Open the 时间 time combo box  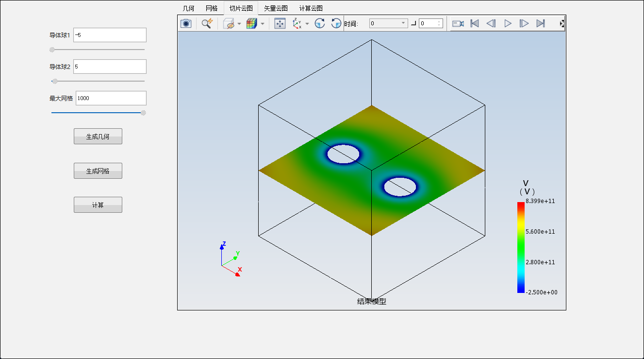388,23
